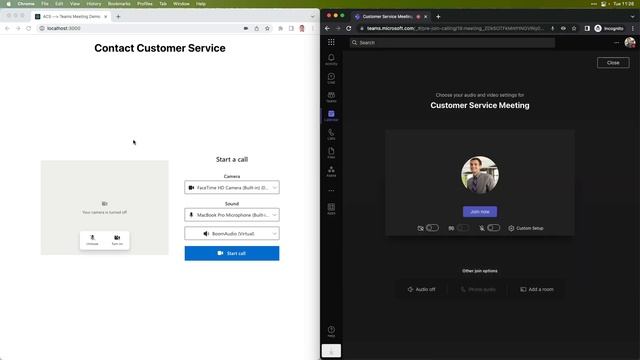Go back in Teams browser window
Image resolution: width=640 pixels, height=360 pixels.
(327, 29)
